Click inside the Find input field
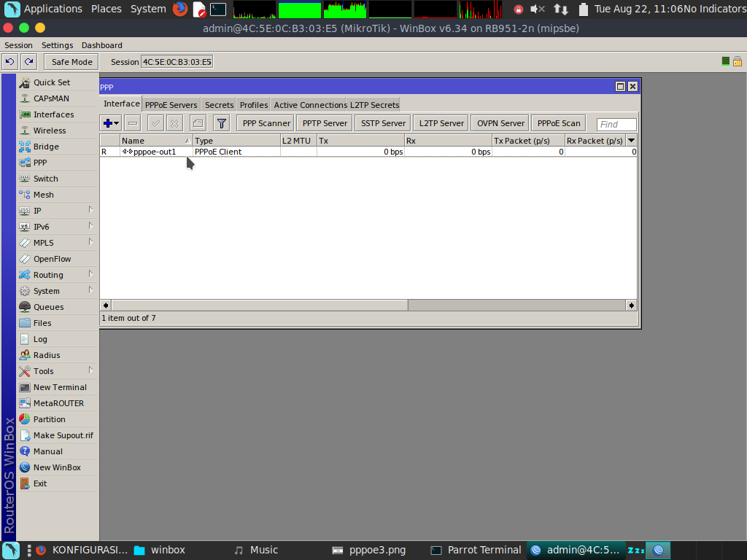The height and width of the screenshot is (560, 747). [616, 124]
